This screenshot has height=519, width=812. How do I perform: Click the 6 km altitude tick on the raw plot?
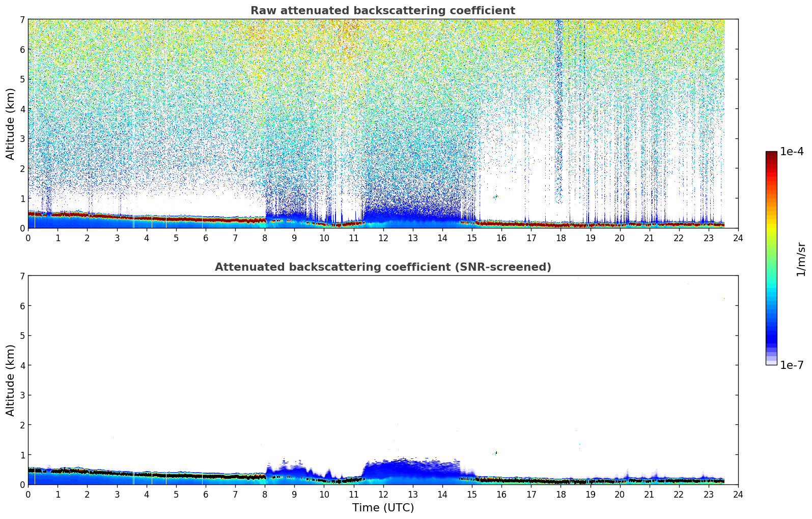(x=22, y=49)
